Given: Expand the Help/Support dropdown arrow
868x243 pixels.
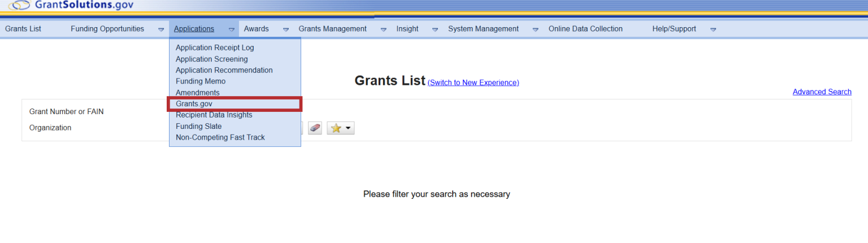Looking at the screenshot, I should (x=713, y=29).
